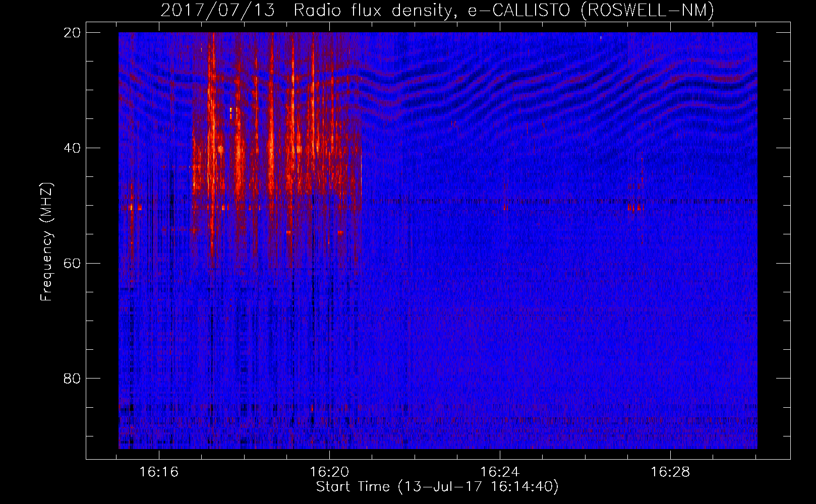
Task: Click the '80' frequency tick label
Action: pos(72,379)
